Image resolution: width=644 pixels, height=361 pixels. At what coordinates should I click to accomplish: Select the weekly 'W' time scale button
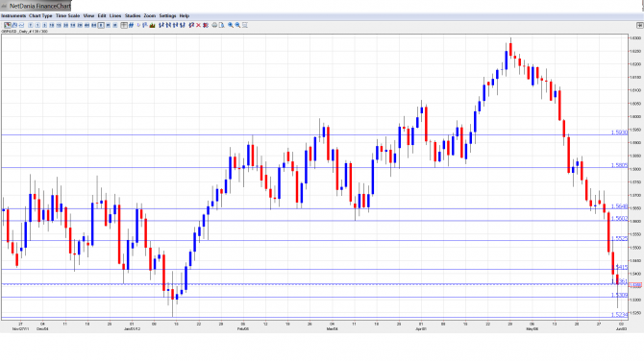click(x=108, y=25)
